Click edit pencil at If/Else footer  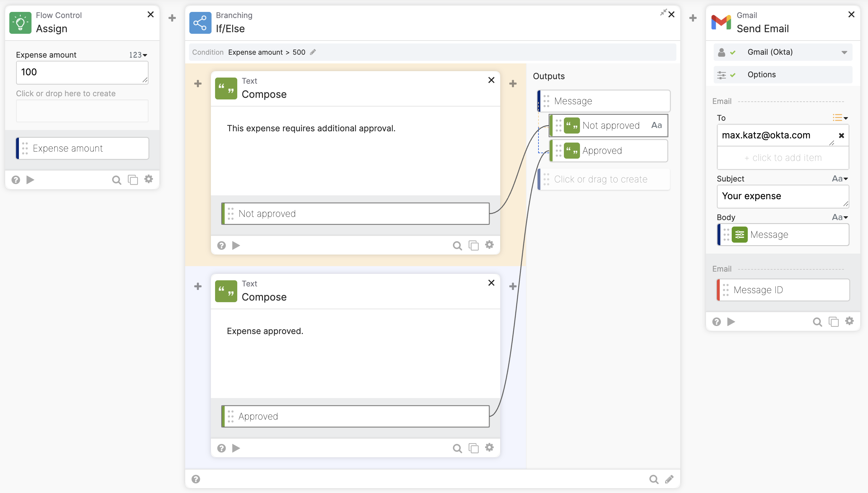click(x=669, y=479)
